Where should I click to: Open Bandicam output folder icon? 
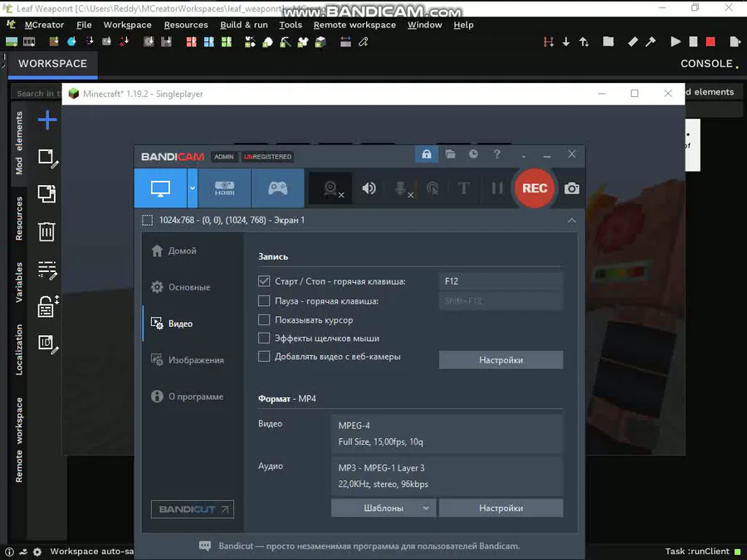tap(450, 153)
